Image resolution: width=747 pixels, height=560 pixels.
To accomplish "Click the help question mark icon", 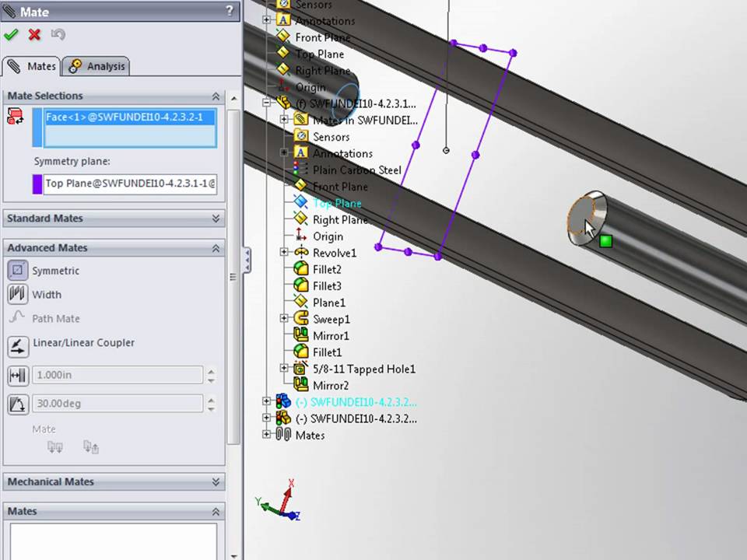I will pos(230,10).
